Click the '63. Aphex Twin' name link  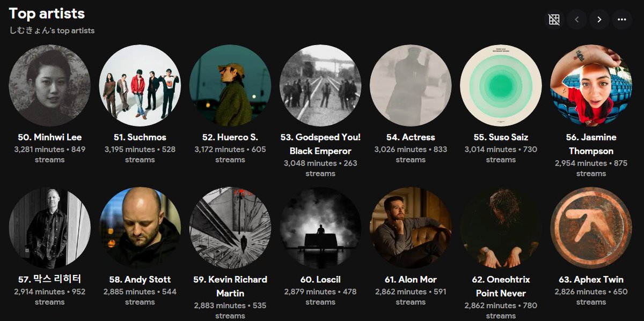click(591, 279)
